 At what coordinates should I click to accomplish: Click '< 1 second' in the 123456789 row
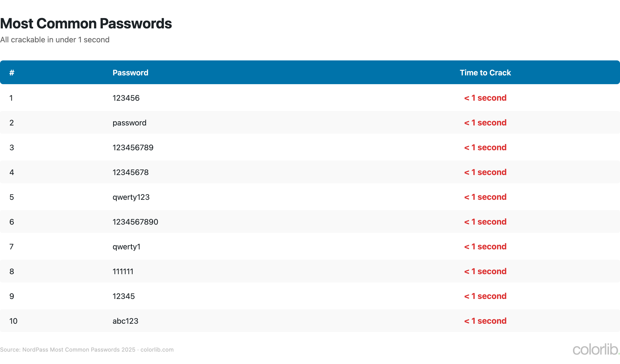[x=485, y=148]
